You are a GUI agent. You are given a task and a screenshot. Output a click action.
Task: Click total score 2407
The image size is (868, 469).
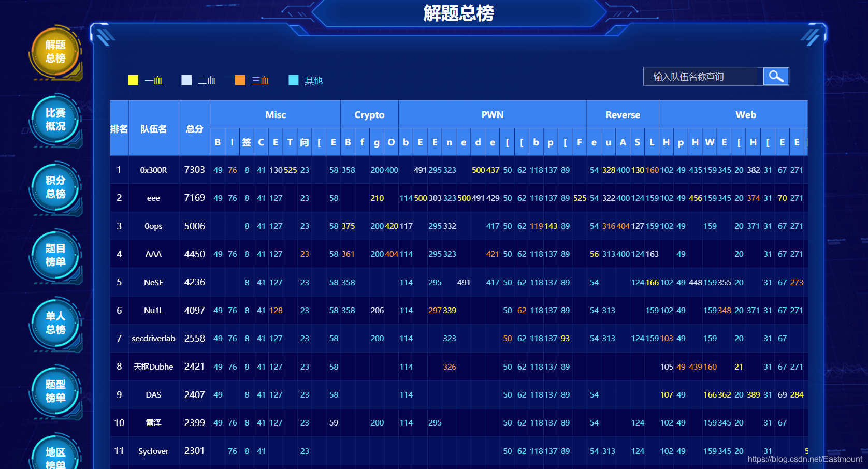click(x=195, y=395)
